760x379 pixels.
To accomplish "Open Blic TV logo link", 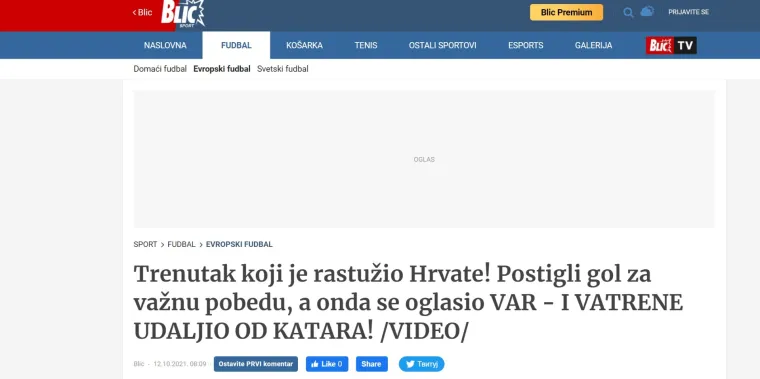I will pyautogui.click(x=671, y=46).
